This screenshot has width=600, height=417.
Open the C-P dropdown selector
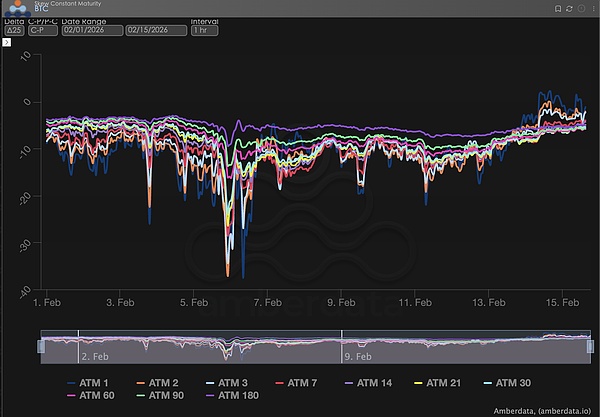(x=42, y=30)
